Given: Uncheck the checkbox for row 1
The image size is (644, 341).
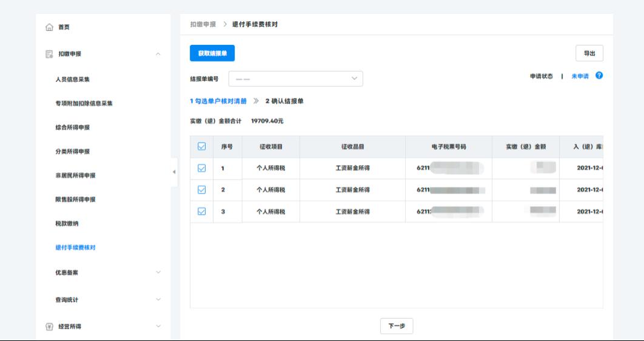Looking at the screenshot, I should pyautogui.click(x=202, y=168).
